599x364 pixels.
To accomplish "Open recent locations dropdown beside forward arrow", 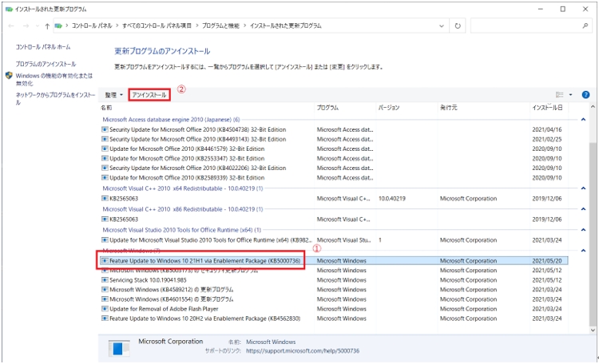I will tap(38, 26).
